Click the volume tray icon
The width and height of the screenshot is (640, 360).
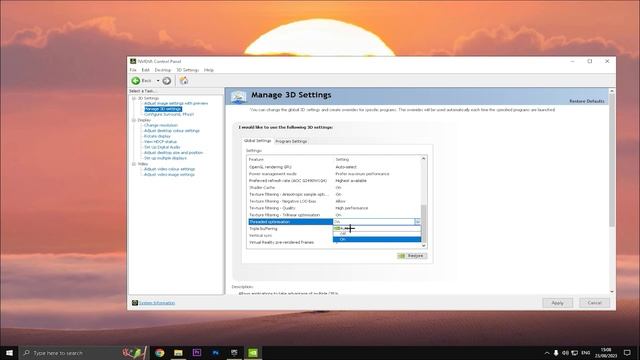pyautogui.click(x=565, y=353)
